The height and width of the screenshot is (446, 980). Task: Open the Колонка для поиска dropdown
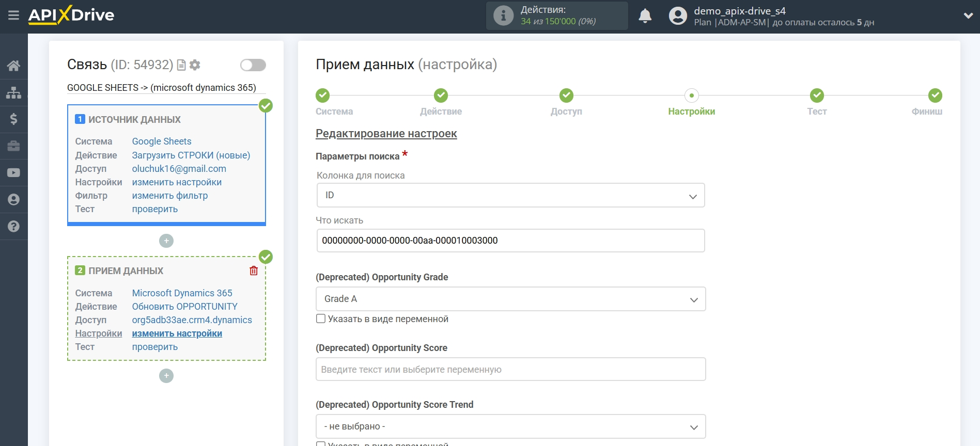[x=510, y=196]
